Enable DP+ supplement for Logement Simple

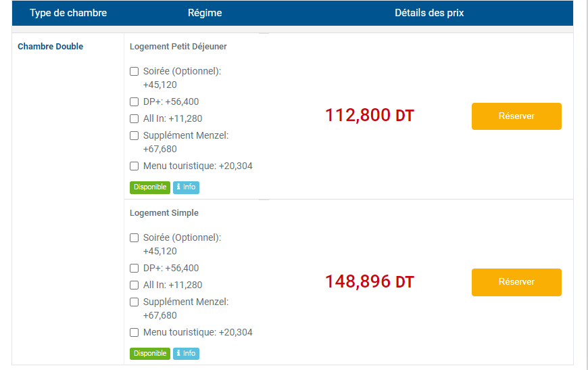pyautogui.click(x=134, y=269)
